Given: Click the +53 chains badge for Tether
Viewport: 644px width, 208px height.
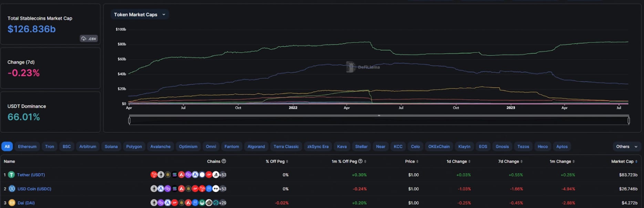Looking at the screenshot, I should click(x=223, y=175).
